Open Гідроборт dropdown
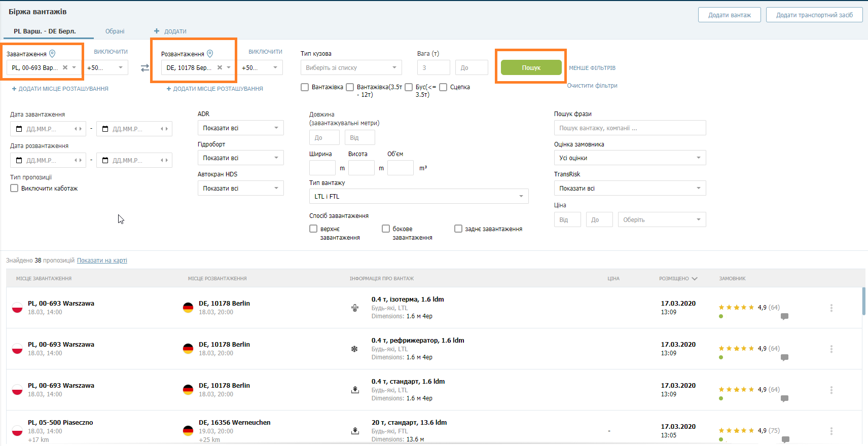The image size is (868, 446). tap(241, 158)
